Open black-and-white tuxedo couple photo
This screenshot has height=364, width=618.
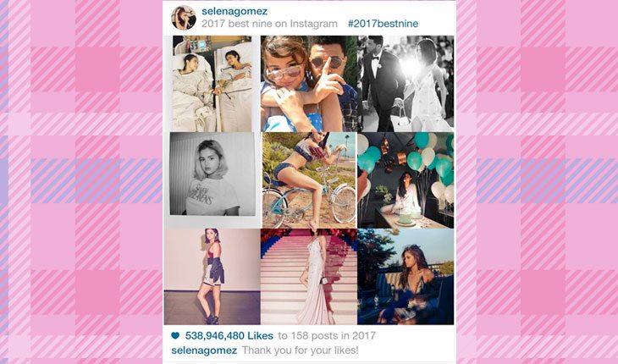tap(406, 84)
